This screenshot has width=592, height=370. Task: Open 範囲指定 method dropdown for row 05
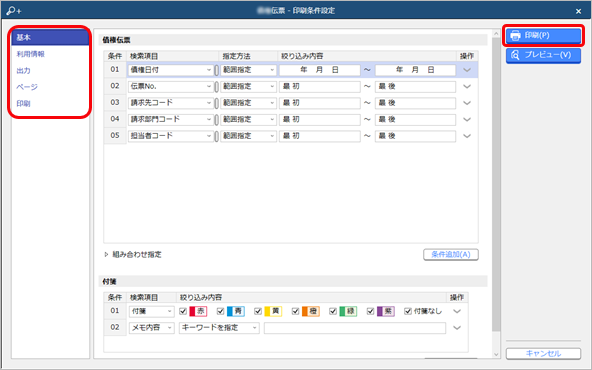[x=248, y=136]
